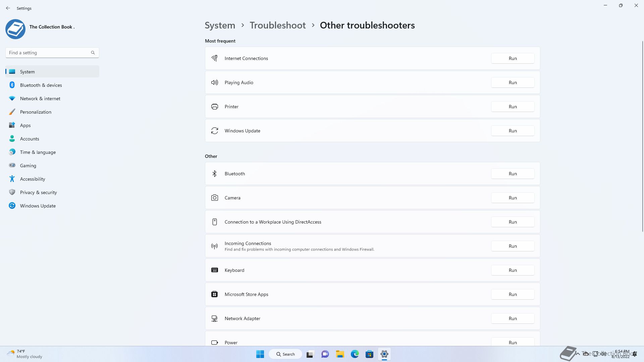
Task: Run the Incoming Connections troubleshooter
Action: pos(513,246)
